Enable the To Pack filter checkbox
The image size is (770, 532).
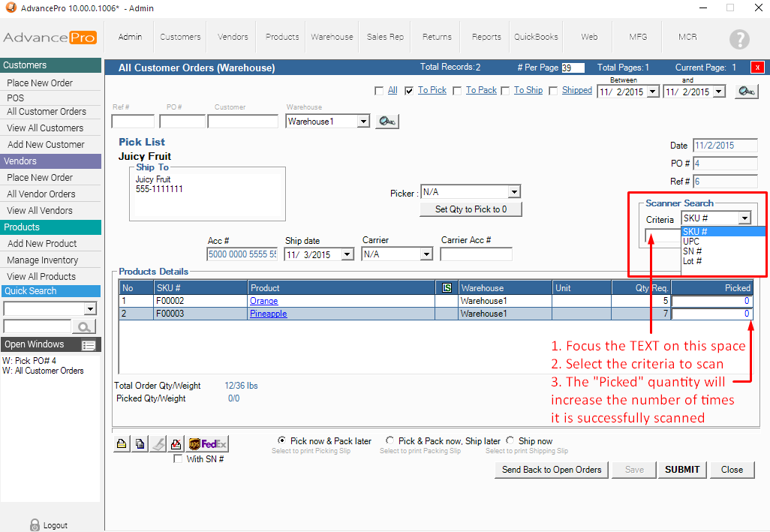[x=457, y=91]
